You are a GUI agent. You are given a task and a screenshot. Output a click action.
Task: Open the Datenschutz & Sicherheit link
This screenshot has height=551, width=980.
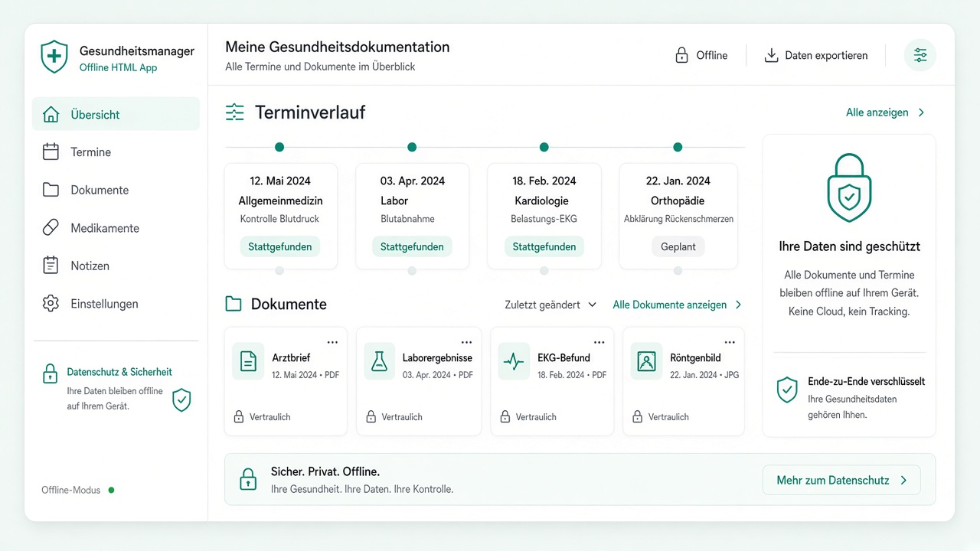(x=119, y=372)
